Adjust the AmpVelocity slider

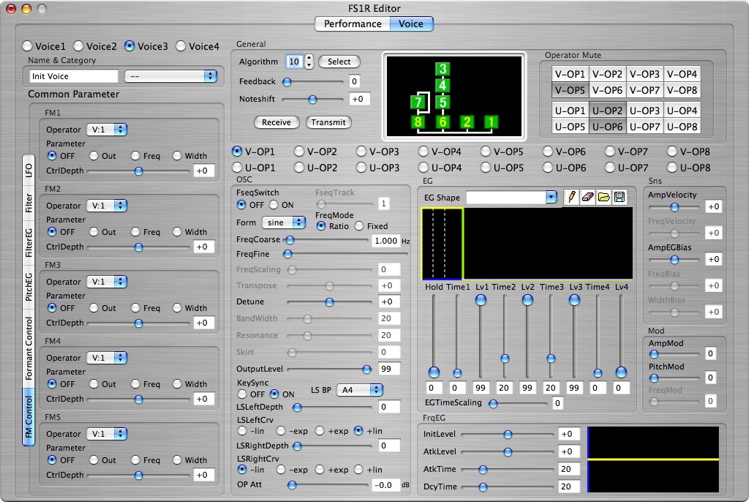point(674,207)
